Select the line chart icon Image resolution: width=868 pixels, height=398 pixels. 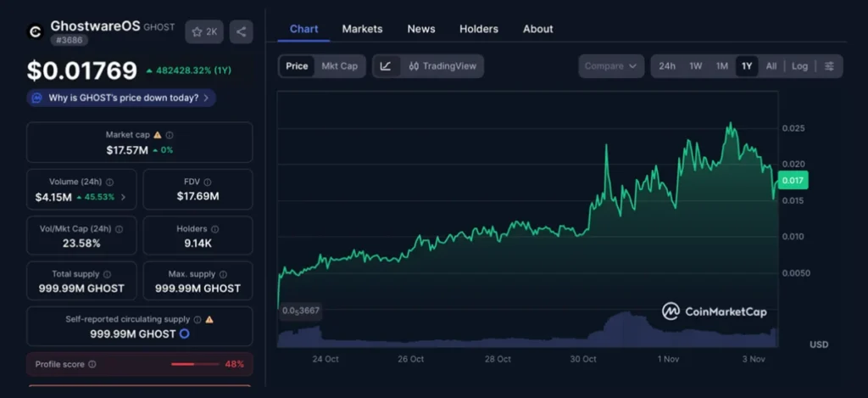point(386,66)
